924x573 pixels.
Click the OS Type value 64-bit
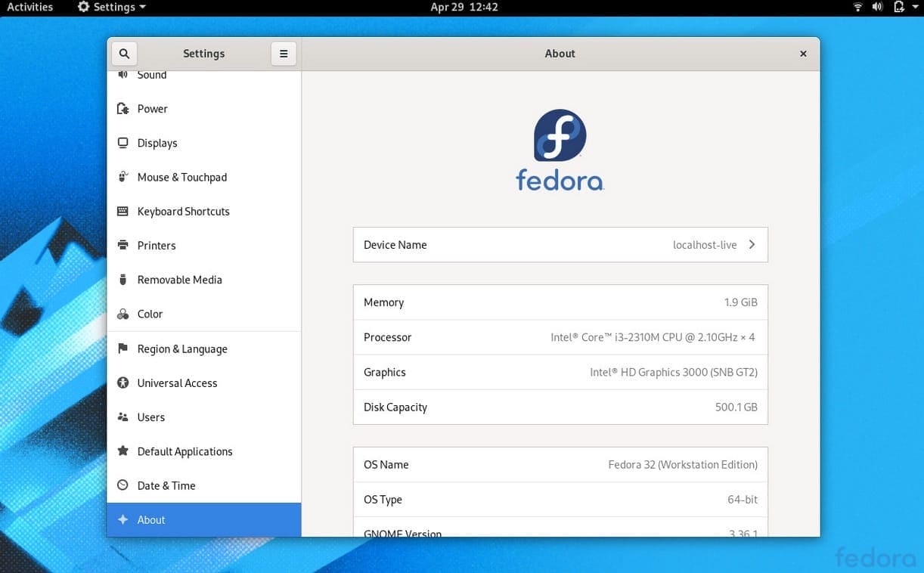pyautogui.click(x=743, y=500)
